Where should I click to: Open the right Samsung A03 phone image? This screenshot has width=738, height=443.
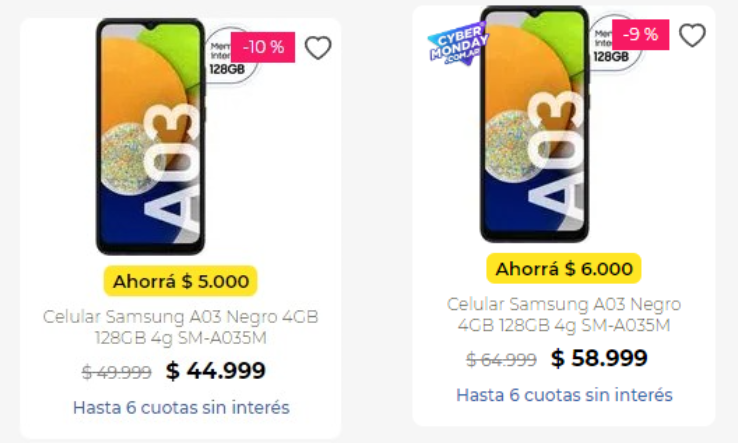tap(534, 124)
